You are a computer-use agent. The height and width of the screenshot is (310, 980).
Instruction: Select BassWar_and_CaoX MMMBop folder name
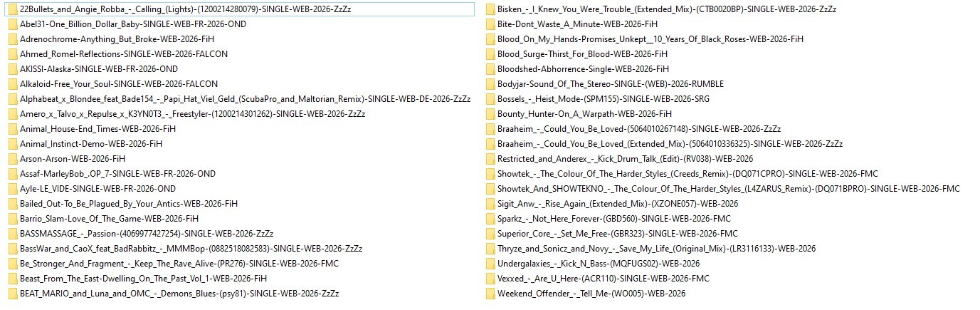point(191,249)
